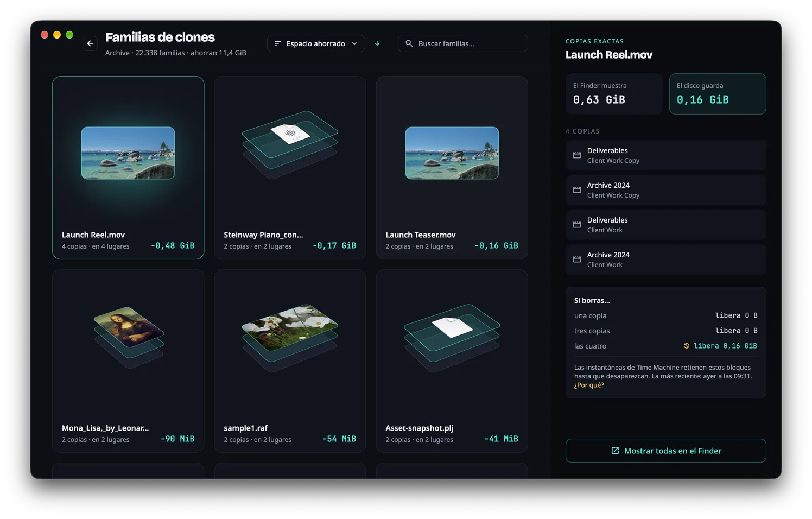Click the -90 MiB savings value
Screen dimensions: 812x519
pos(177,439)
